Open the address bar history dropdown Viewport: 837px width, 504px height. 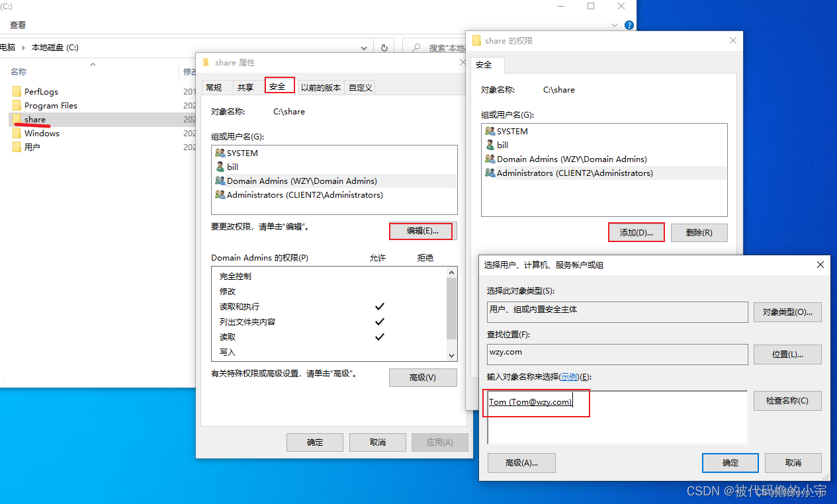pyautogui.click(x=363, y=47)
